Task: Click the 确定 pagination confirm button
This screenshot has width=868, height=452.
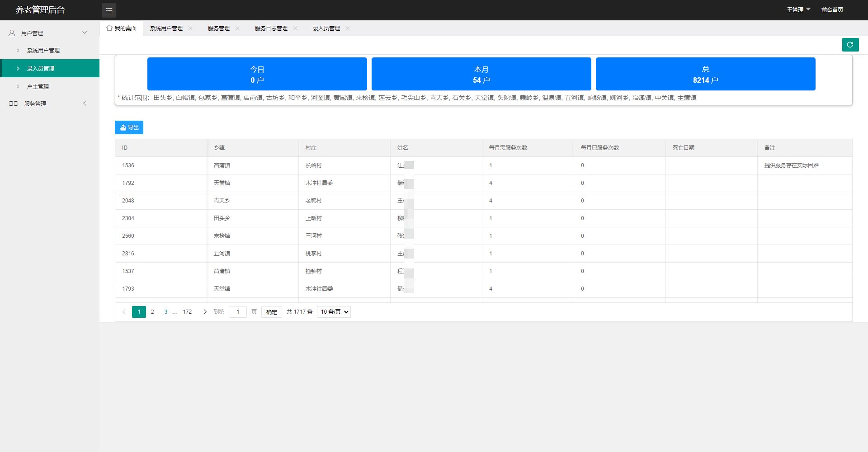Action: click(271, 312)
